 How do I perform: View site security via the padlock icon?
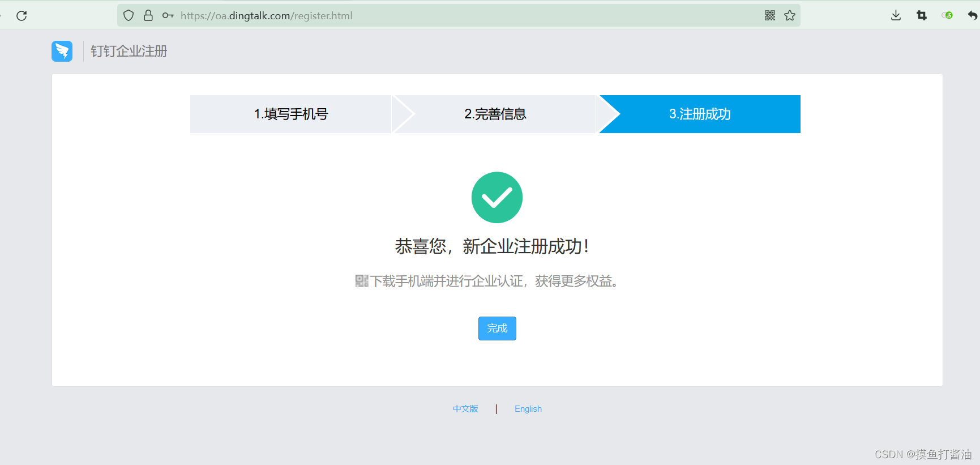[x=148, y=15]
